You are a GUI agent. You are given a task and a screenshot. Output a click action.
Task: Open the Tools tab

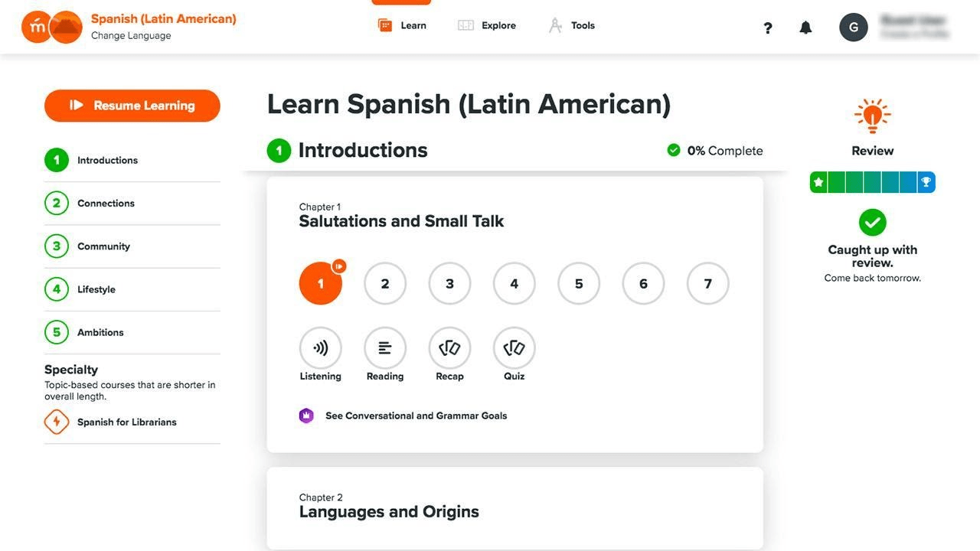coord(572,25)
